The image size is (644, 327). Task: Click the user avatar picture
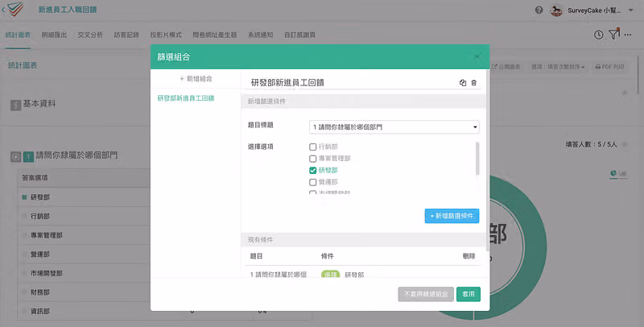click(556, 10)
